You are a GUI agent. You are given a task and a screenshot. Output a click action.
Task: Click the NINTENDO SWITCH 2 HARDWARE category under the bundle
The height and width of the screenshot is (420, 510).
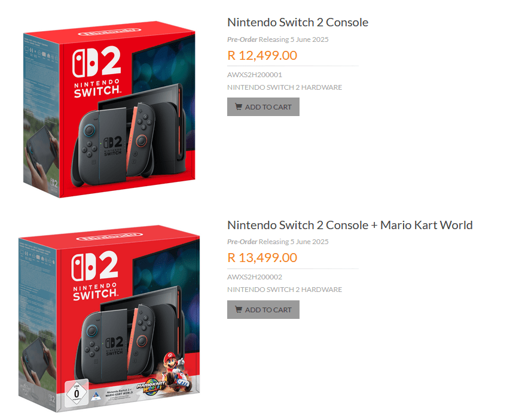[x=284, y=289]
